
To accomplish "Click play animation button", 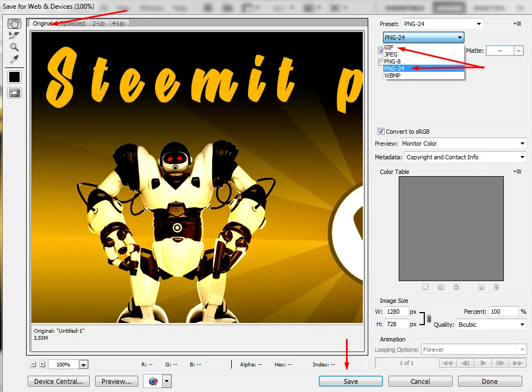I will click(x=483, y=363).
